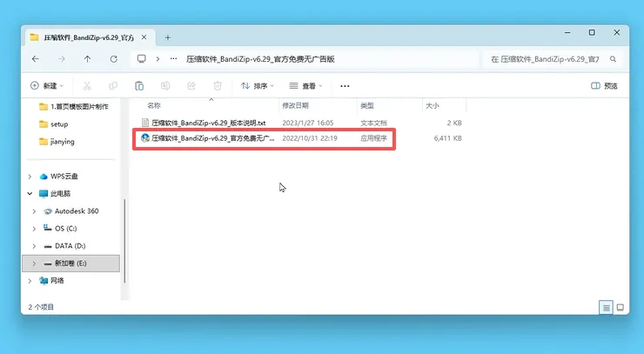The height and width of the screenshot is (354, 644).
Task: Click the address bar path text
Action: pyautogui.click(x=260, y=59)
